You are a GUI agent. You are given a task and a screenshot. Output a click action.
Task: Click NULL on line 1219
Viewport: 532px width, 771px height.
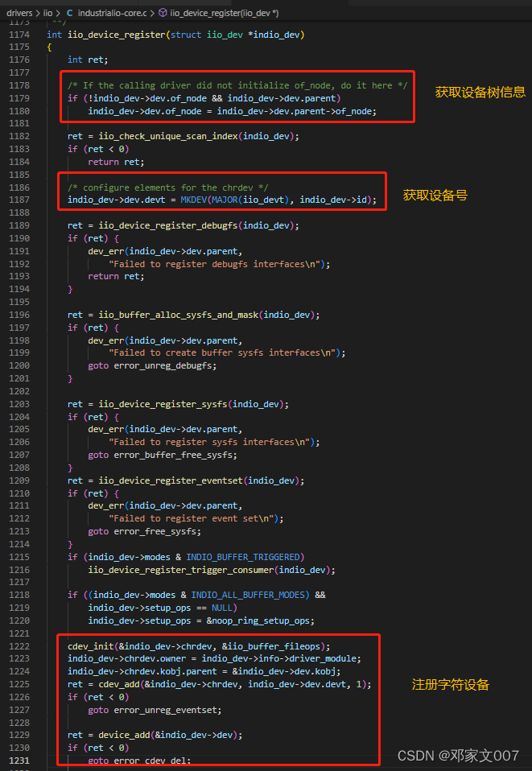tap(222, 608)
